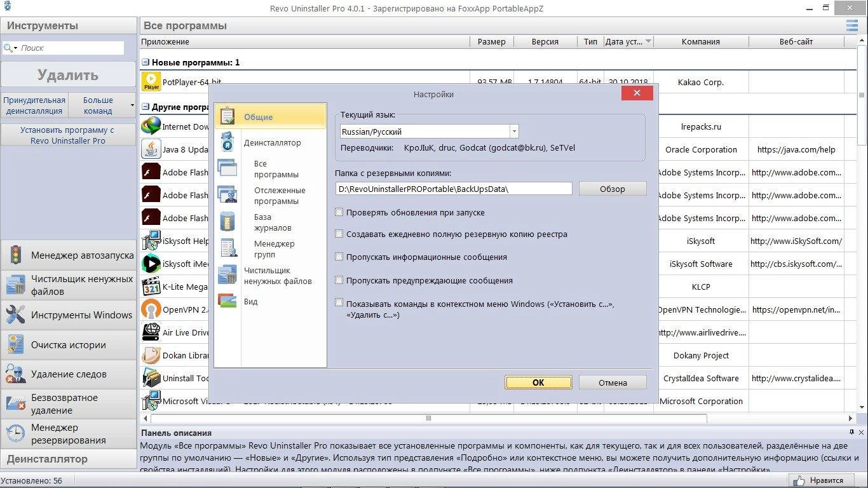This screenshot has height=488, width=868.
Task: Click the Поиск search field
Action: pos(71,48)
